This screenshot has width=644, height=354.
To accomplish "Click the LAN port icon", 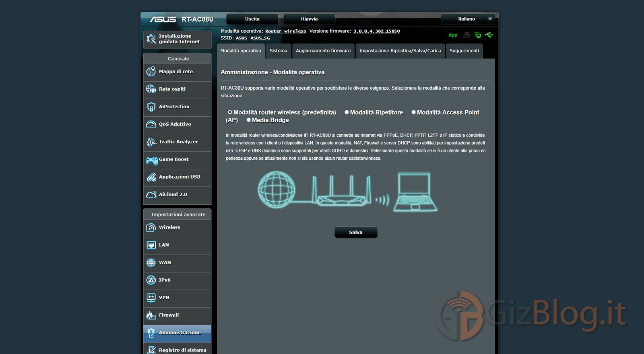I will tap(151, 245).
